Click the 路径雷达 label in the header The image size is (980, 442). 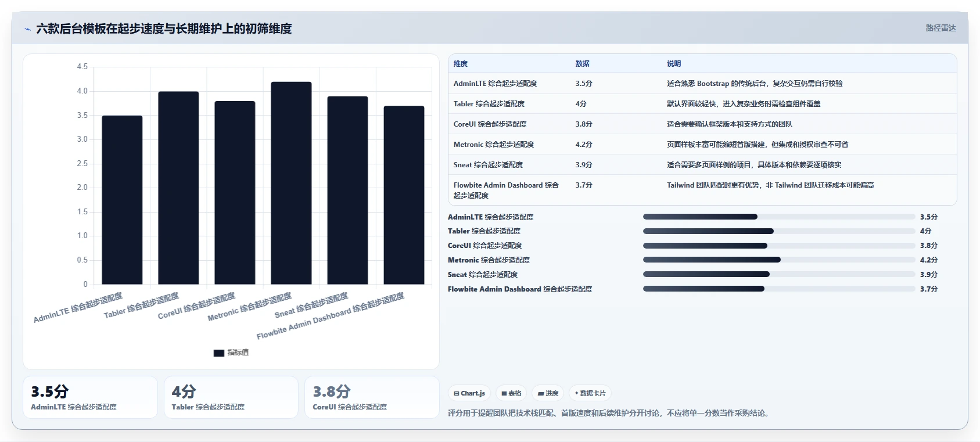tap(940, 28)
